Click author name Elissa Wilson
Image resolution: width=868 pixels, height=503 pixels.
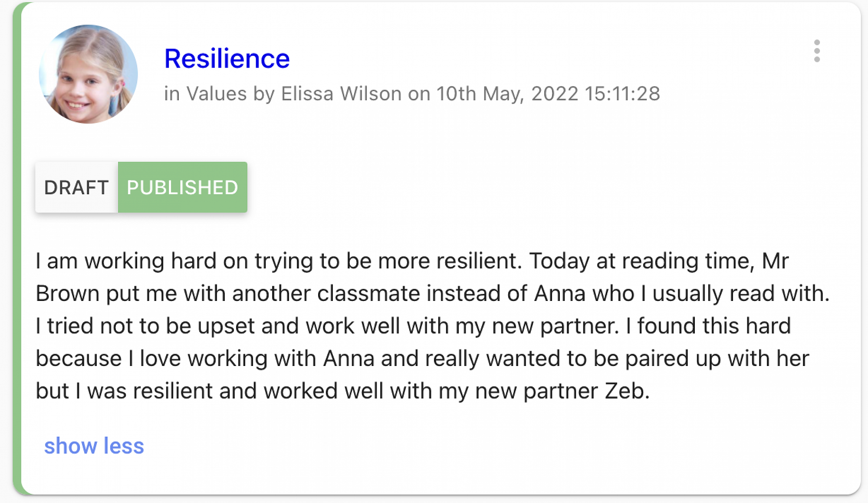tap(341, 94)
